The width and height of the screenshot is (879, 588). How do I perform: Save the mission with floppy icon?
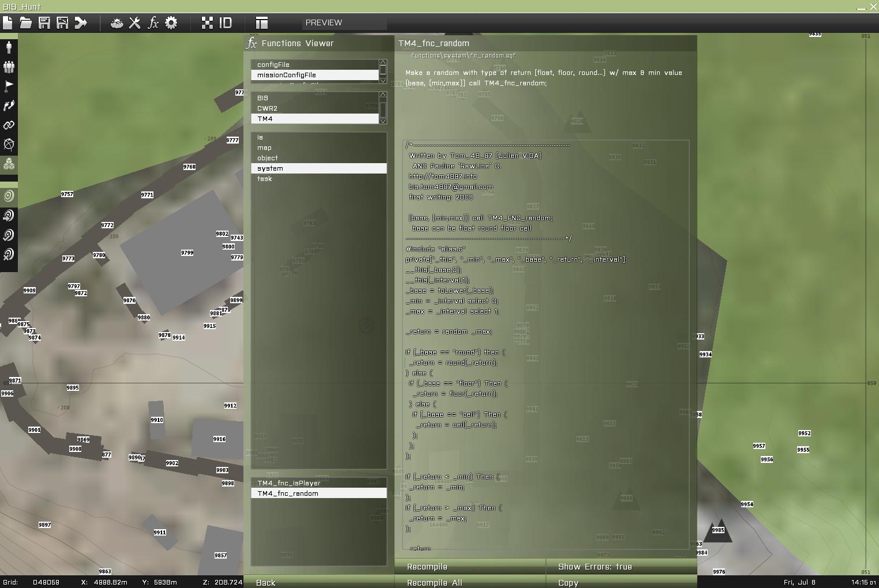(x=44, y=22)
